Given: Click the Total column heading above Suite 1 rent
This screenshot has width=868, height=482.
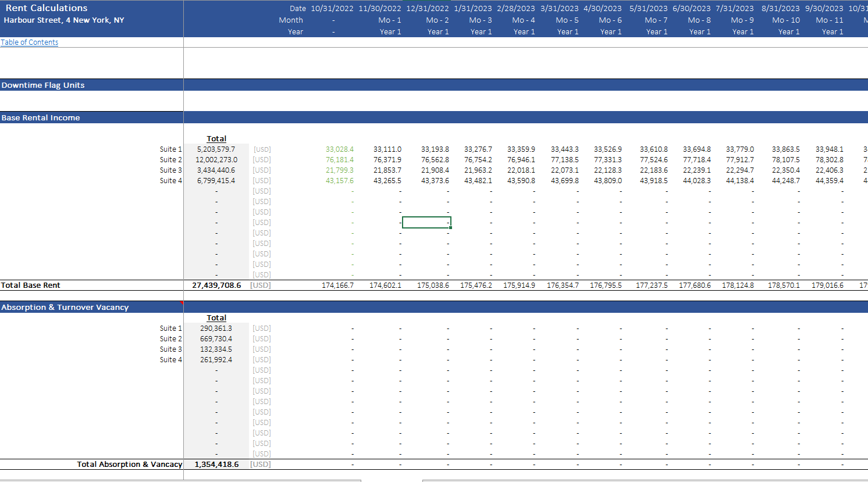Looking at the screenshot, I should 216,139.
